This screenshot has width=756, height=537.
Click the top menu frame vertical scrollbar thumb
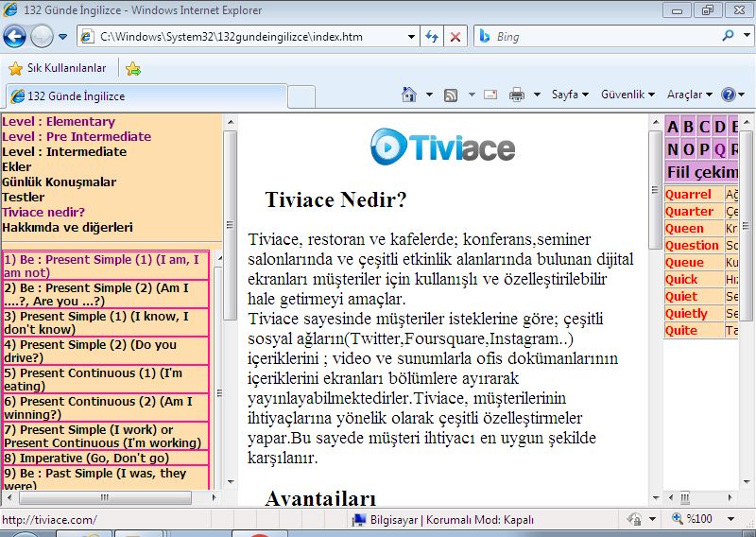point(230,225)
